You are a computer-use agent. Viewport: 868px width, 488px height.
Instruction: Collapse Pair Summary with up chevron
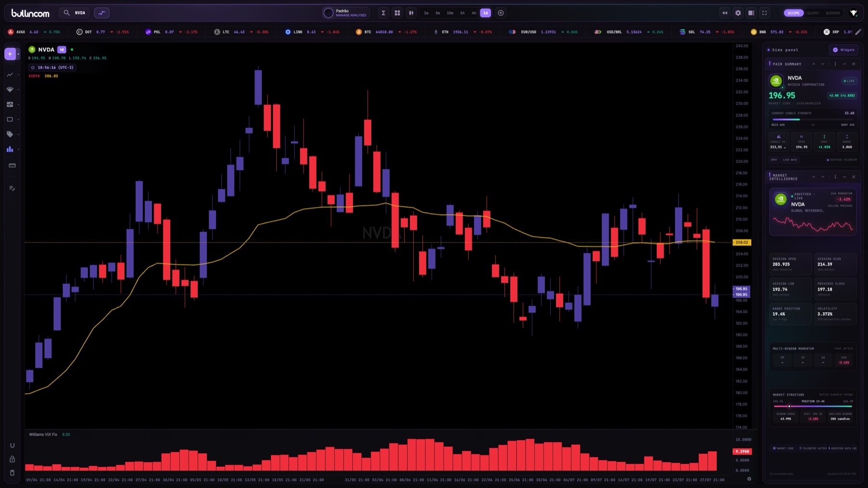[814, 64]
